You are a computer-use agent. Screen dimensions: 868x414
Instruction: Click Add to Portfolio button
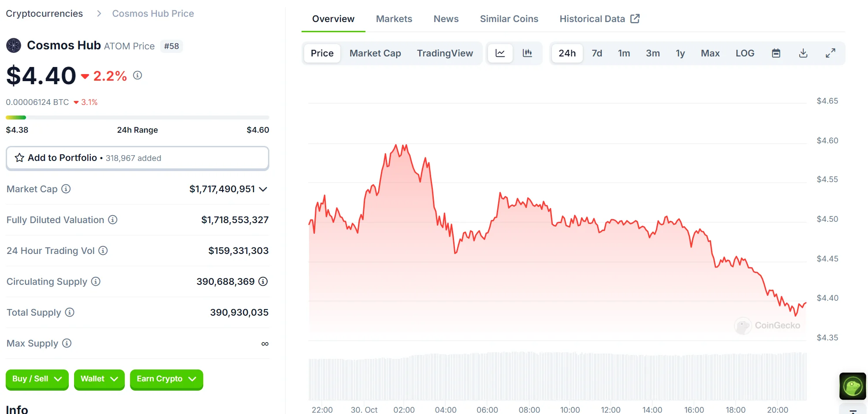point(137,158)
